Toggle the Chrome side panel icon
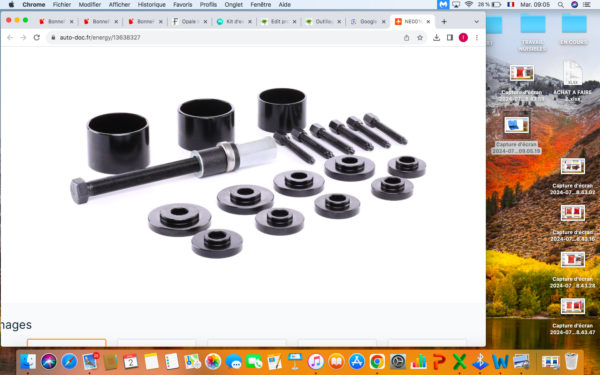The image size is (600, 375). click(450, 38)
